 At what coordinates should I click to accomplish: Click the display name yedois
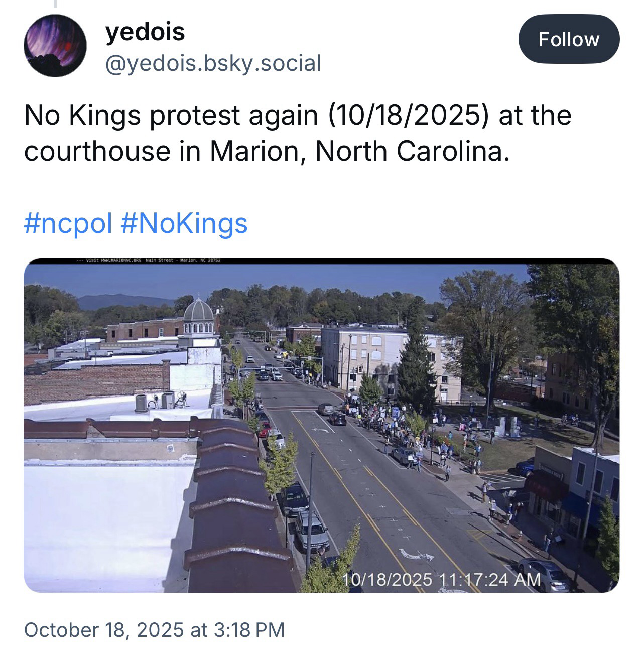click(x=145, y=32)
